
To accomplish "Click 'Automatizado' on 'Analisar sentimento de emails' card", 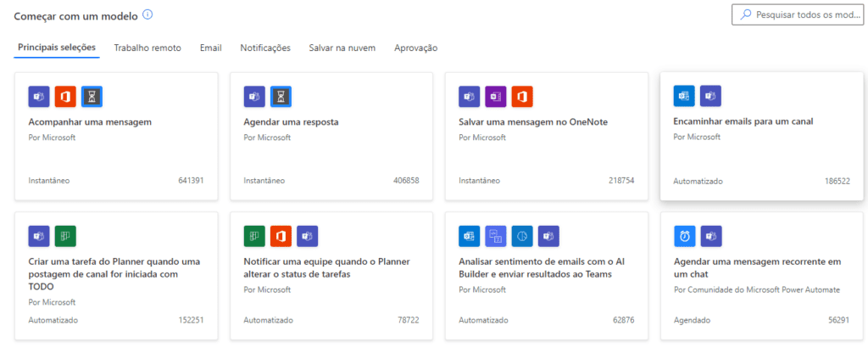I will click(x=483, y=320).
